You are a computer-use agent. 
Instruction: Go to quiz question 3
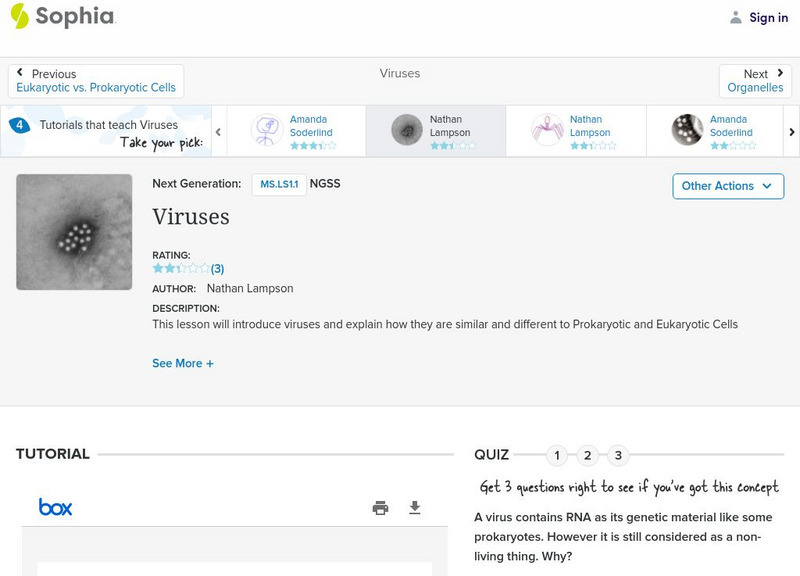click(x=618, y=456)
